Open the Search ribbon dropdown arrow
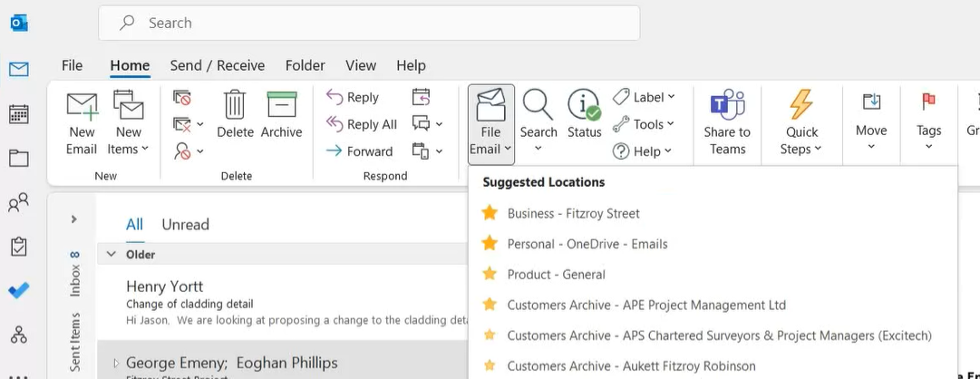Image resolution: width=980 pixels, height=379 pixels. click(539, 149)
